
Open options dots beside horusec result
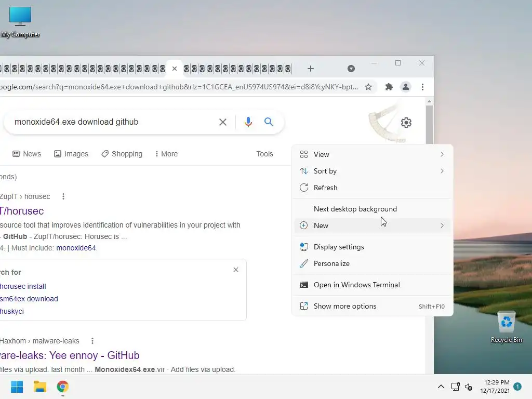click(63, 196)
